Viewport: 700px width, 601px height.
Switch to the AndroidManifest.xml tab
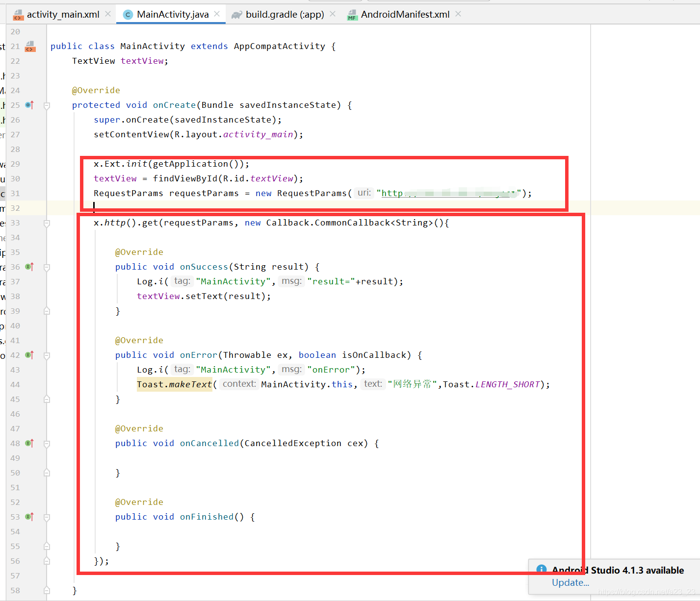405,14
